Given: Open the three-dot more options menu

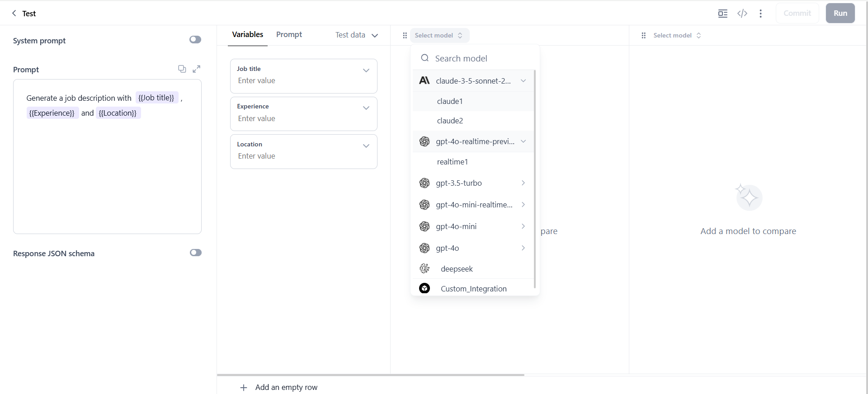Looking at the screenshot, I should tap(761, 13).
